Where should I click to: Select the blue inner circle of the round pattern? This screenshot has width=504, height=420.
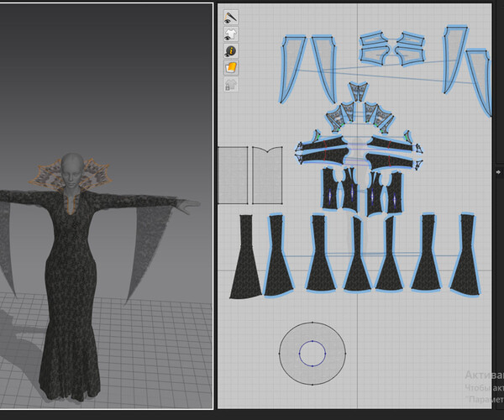coord(312,354)
